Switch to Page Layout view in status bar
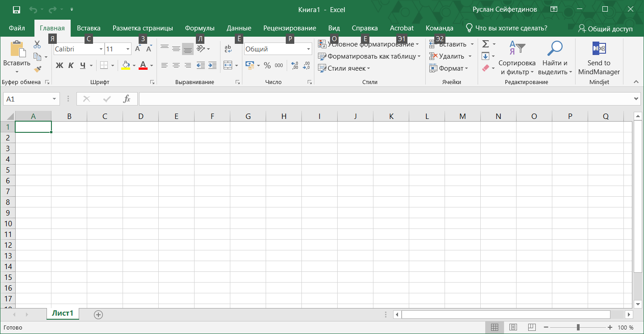This screenshot has height=334, width=644. click(x=513, y=327)
